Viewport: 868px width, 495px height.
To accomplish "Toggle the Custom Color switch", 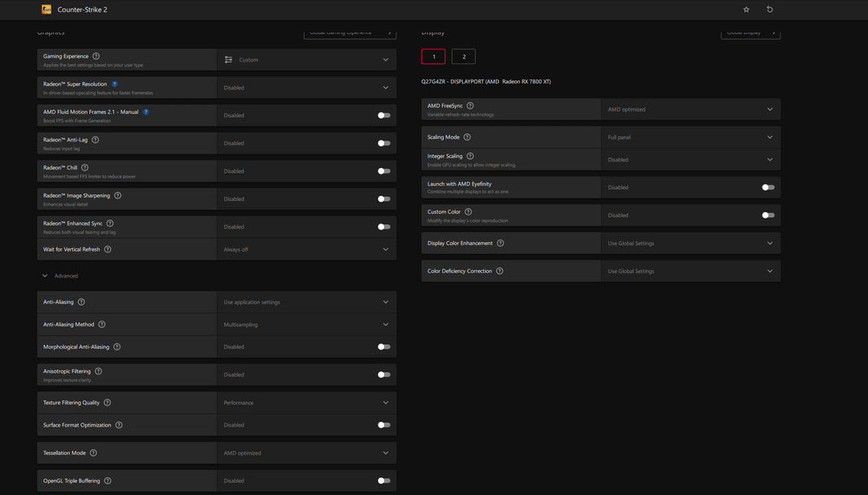I will (x=768, y=215).
